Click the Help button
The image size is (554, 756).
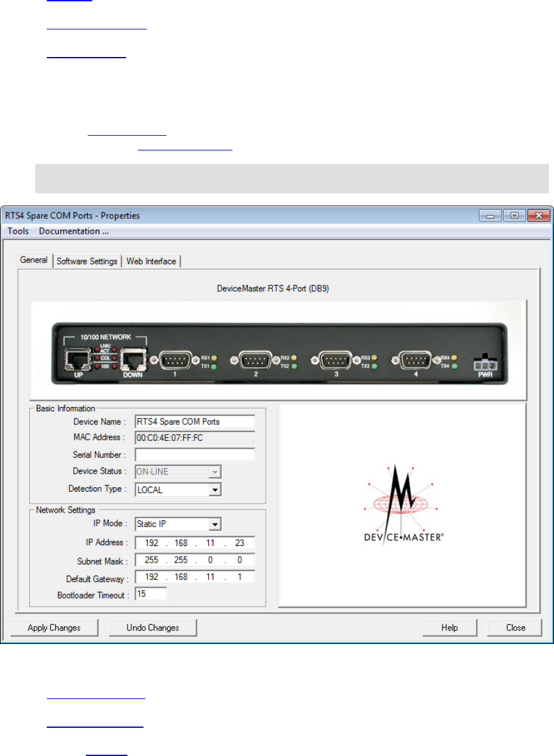click(449, 628)
